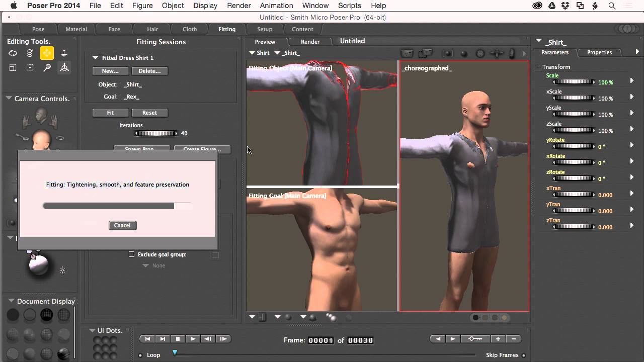Image resolution: width=644 pixels, height=362 pixels.
Task: Click the wireframe globe icon in preview toolbar
Action: 480,53
